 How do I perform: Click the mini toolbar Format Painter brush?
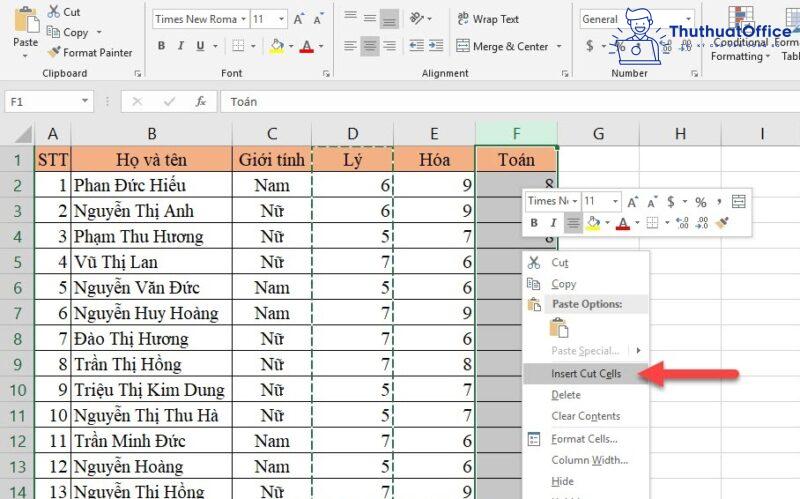pos(722,223)
